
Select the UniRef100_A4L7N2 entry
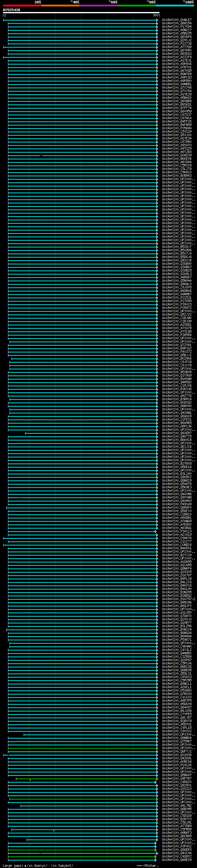pos(177,805)
